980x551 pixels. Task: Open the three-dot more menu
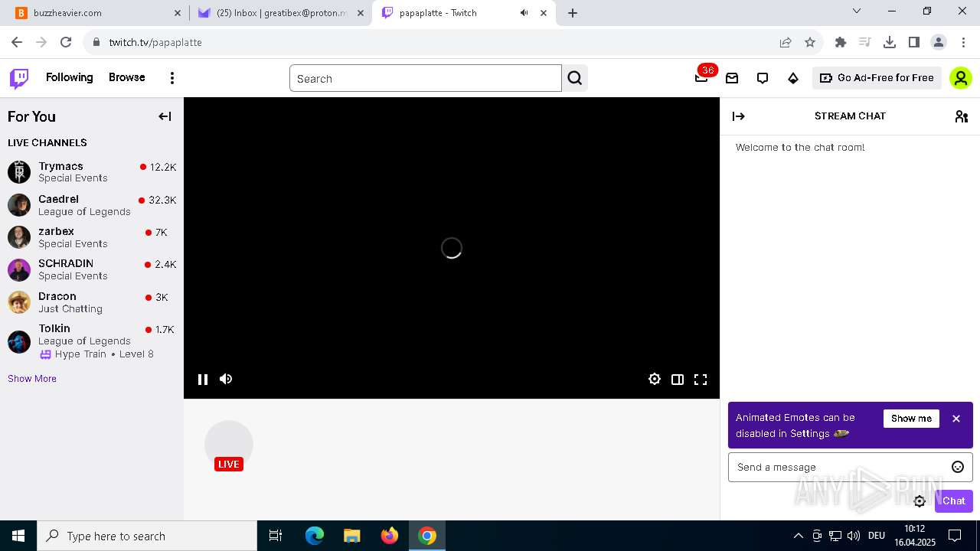point(172,78)
